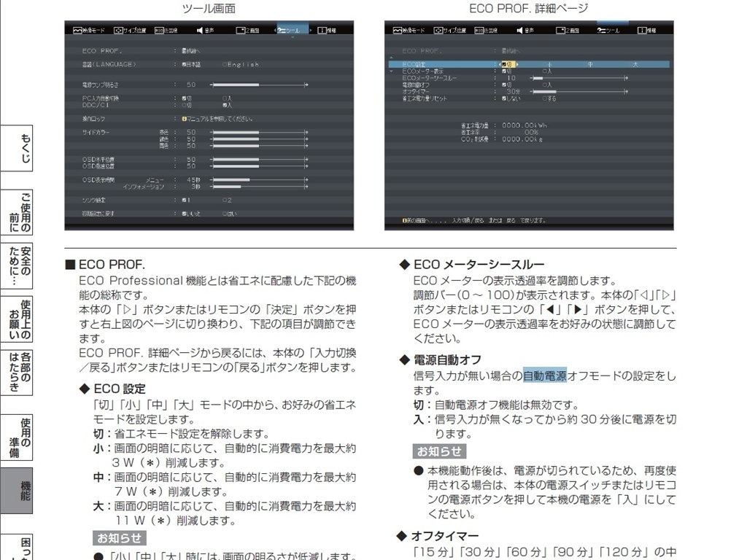Set PC入力自動切換 to 入
The width and height of the screenshot is (747, 560).
[228, 98]
